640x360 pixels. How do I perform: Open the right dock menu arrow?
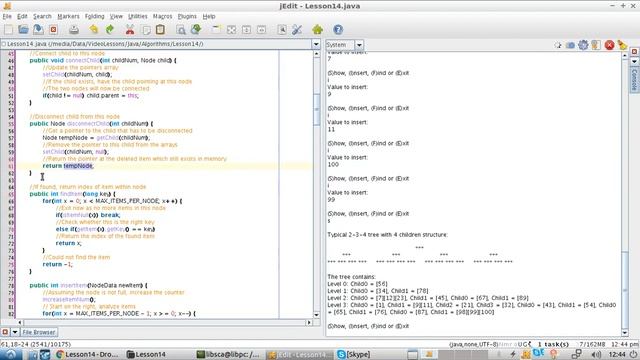pyautogui.click(x=634, y=61)
